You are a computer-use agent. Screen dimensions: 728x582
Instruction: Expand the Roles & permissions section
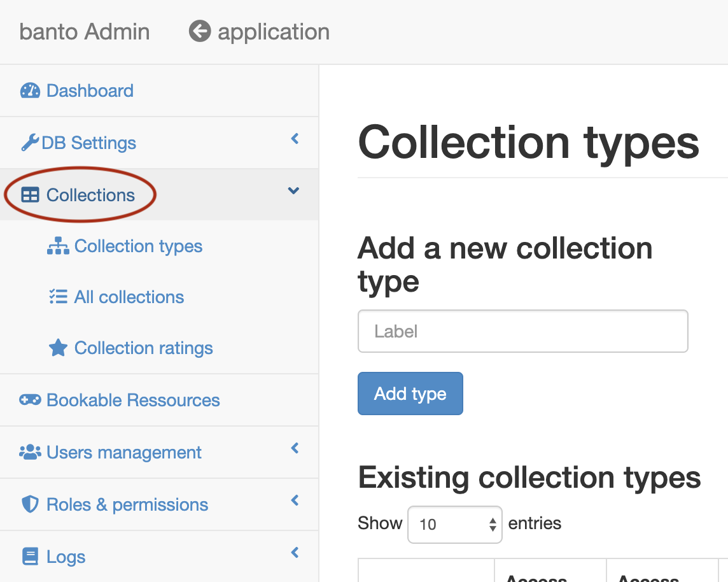pyautogui.click(x=294, y=500)
